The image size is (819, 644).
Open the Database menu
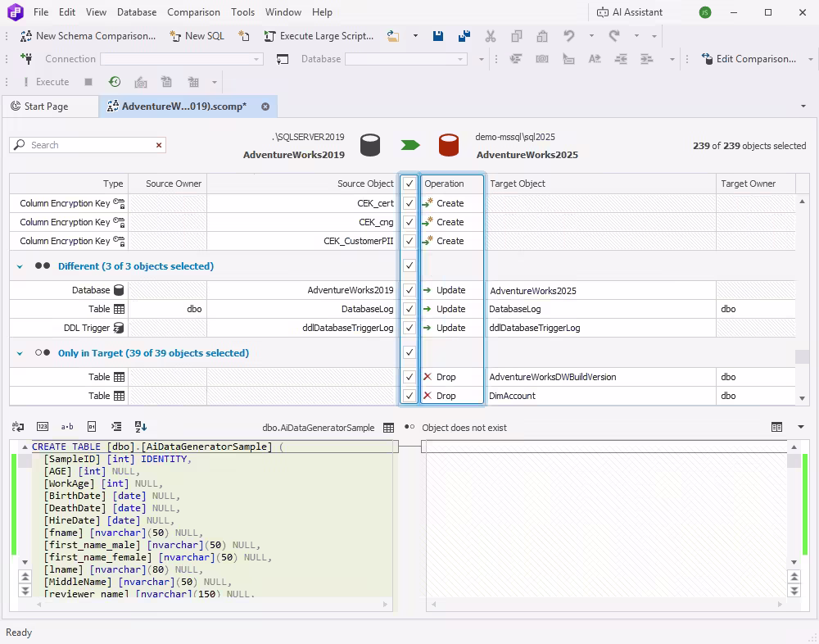(x=137, y=12)
